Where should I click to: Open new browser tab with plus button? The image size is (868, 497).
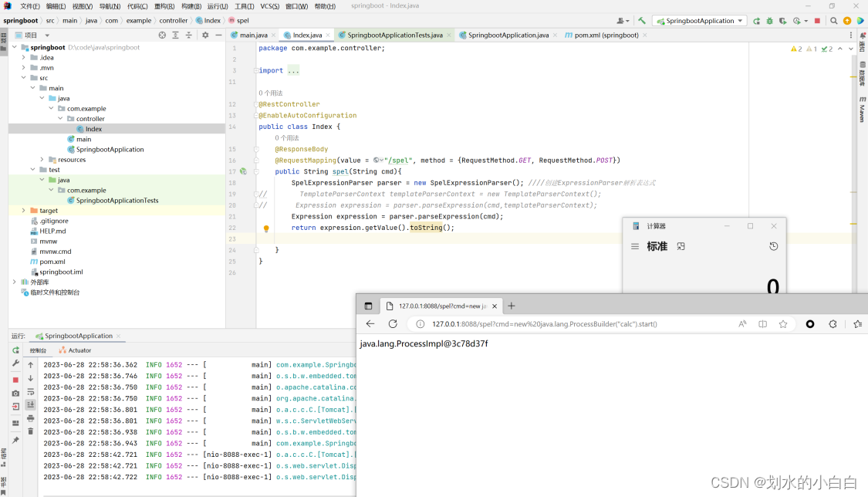click(x=512, y=306)
